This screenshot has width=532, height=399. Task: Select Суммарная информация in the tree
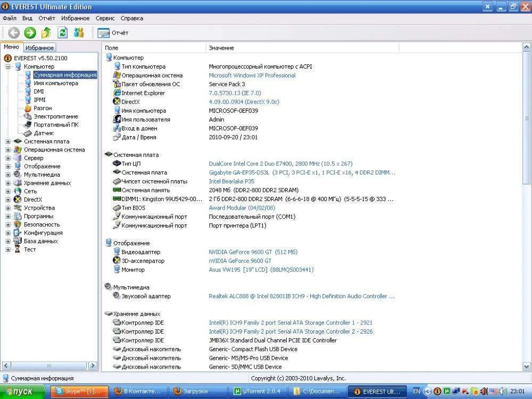click(65, 74)
